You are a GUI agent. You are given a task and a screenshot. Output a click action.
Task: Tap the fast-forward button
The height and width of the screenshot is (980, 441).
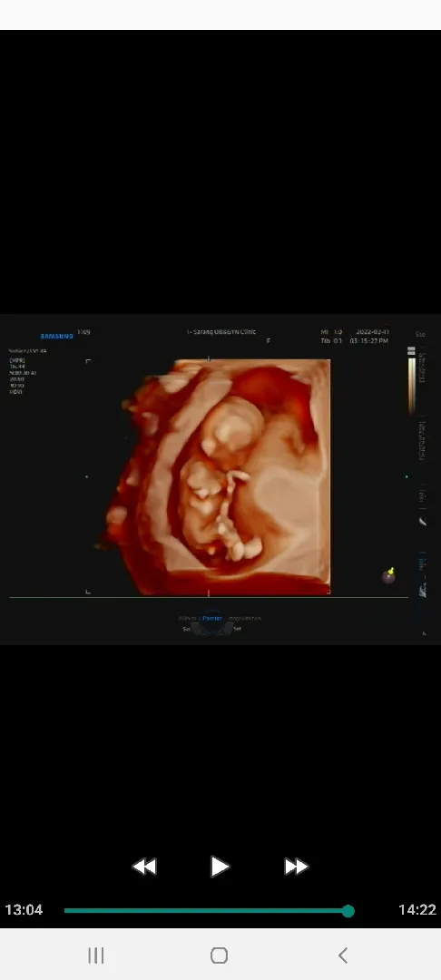[x=296, y=867]
